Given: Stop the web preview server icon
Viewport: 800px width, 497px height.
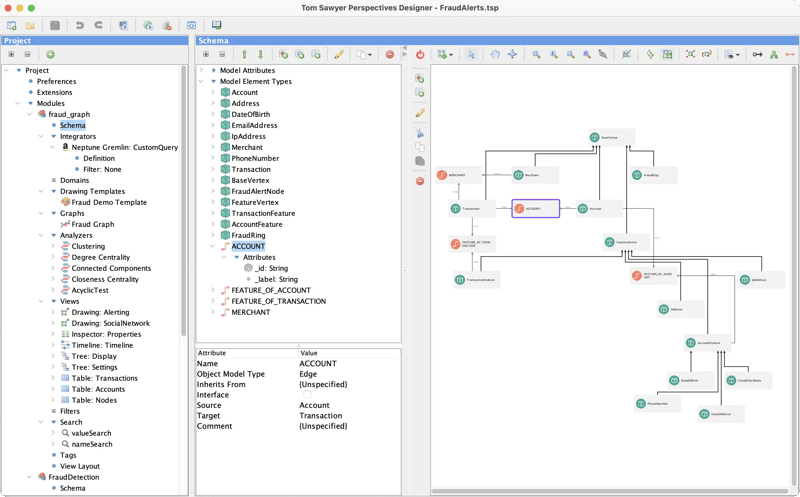Looking at the screenshot, I should coord(167,25).
